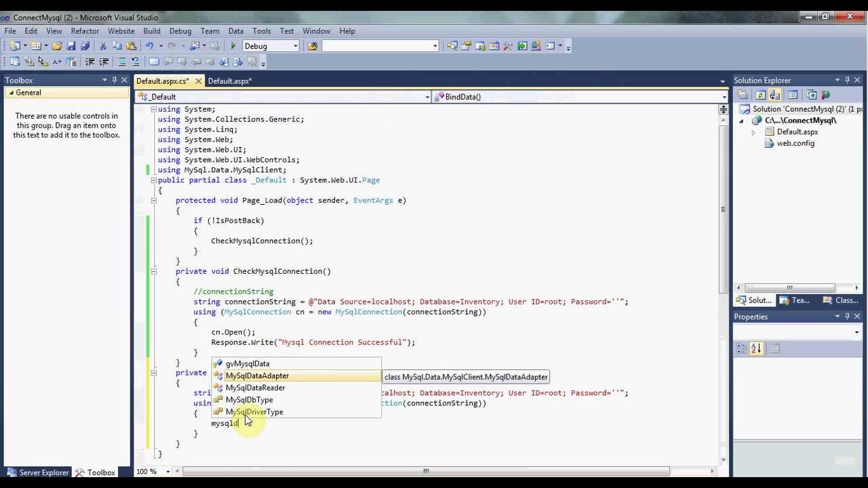Image resolution: width=868 pixels, height=488 pixels.
Task: Open the BindData() member navigation dropdown
Action: click(x=724, y=97)
